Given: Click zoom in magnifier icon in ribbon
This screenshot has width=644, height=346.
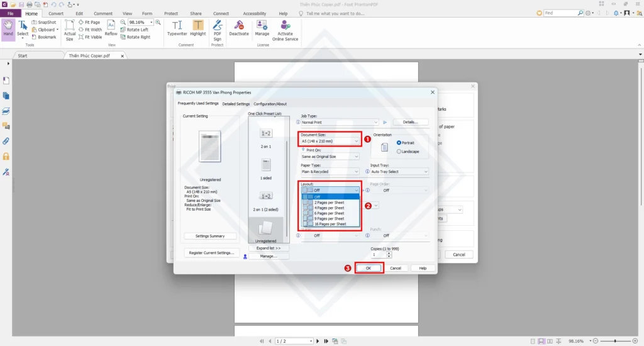Looking at the screenshot, I should tap(158, 22).
